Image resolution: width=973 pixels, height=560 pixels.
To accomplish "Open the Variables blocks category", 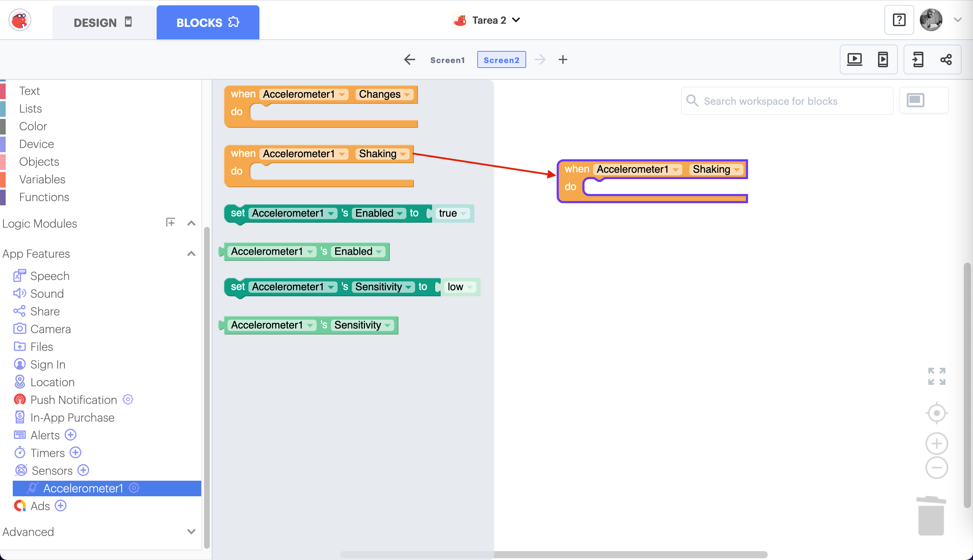I will 42,179.
